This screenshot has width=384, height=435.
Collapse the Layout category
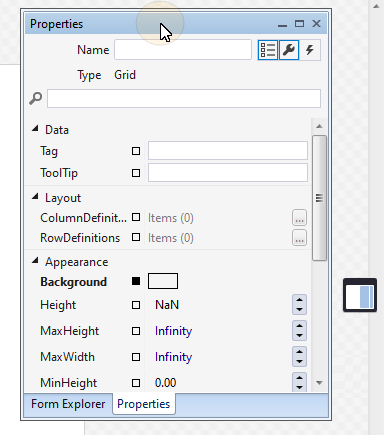click(35, 197)
